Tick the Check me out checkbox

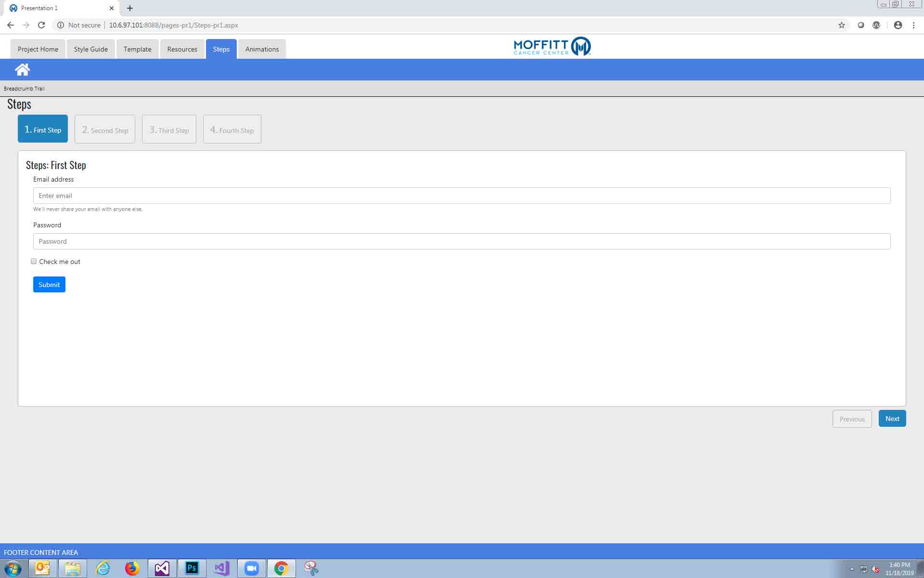click(x=34, y=262)
